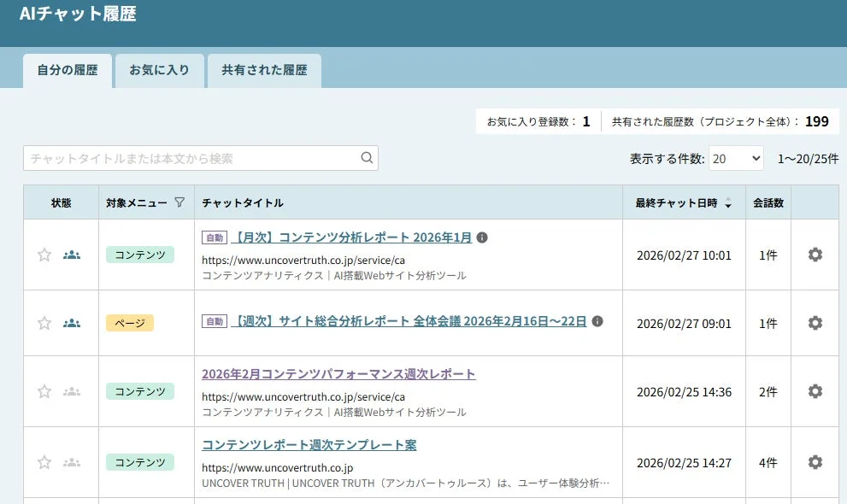Open the 月次 コンテンツ分析レポート 2026年1月 chat
Screen dimensions: 847x504
click(351, 237)
